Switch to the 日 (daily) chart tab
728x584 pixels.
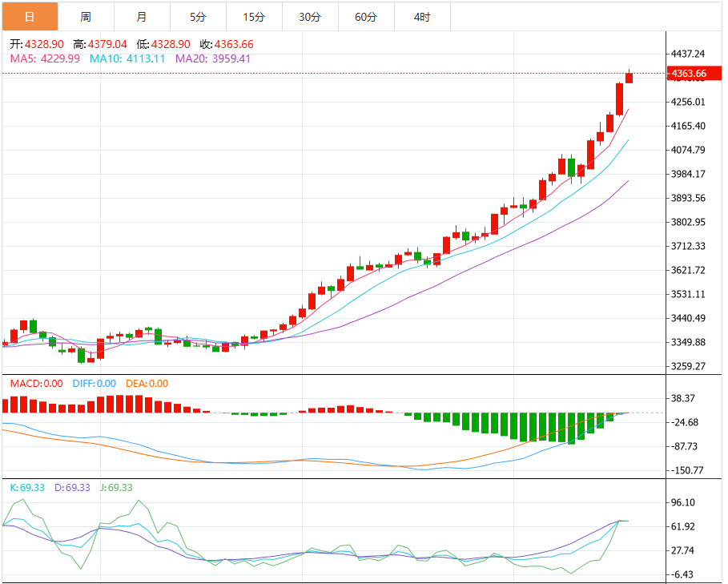30,17
